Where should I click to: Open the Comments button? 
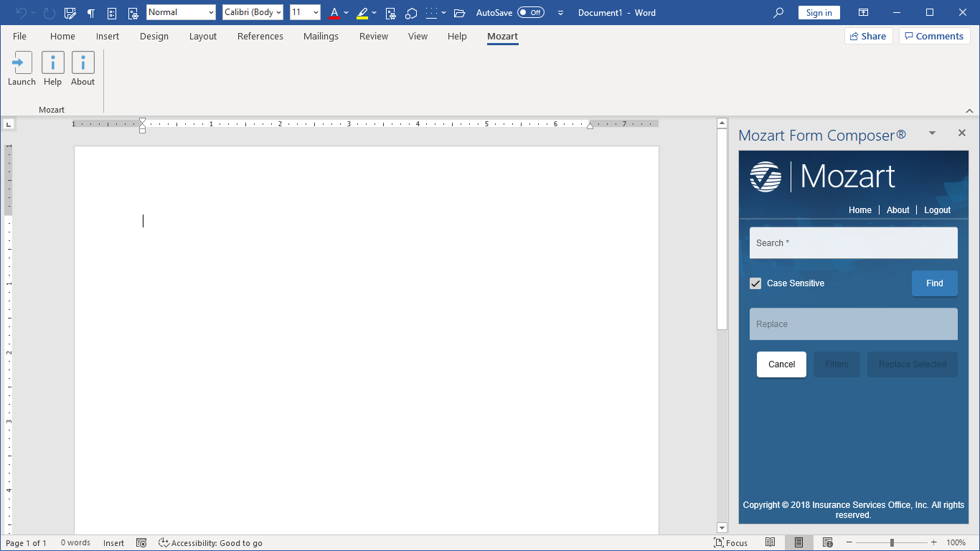(934, 36)
